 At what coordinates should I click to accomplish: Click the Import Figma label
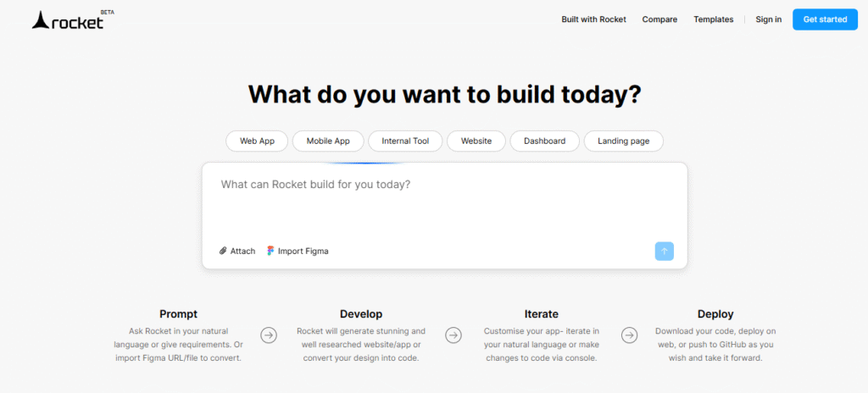(303, 252)
